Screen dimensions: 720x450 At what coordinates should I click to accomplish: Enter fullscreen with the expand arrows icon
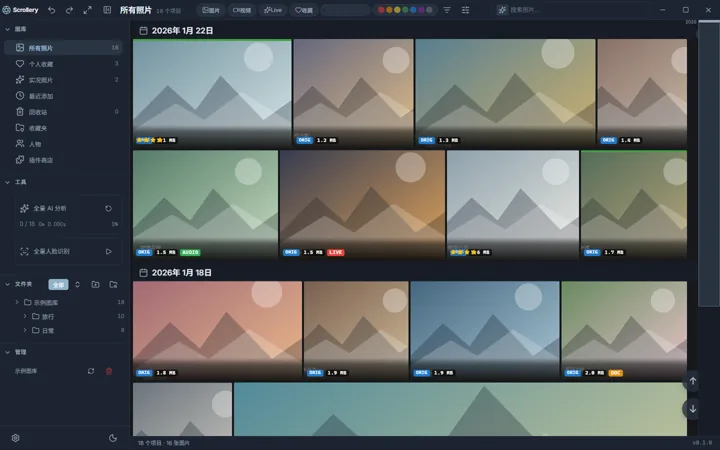(x=87, y=10)
